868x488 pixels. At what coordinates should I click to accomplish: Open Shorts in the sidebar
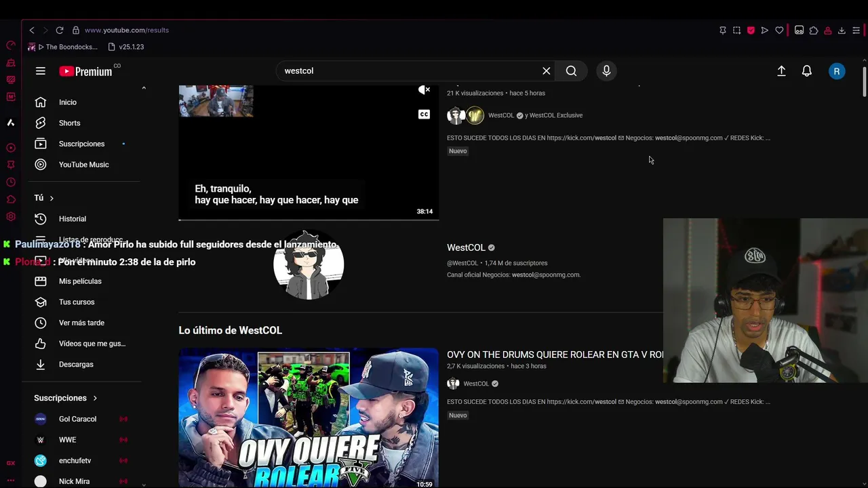pyautogui.click(x=84, y=123)
